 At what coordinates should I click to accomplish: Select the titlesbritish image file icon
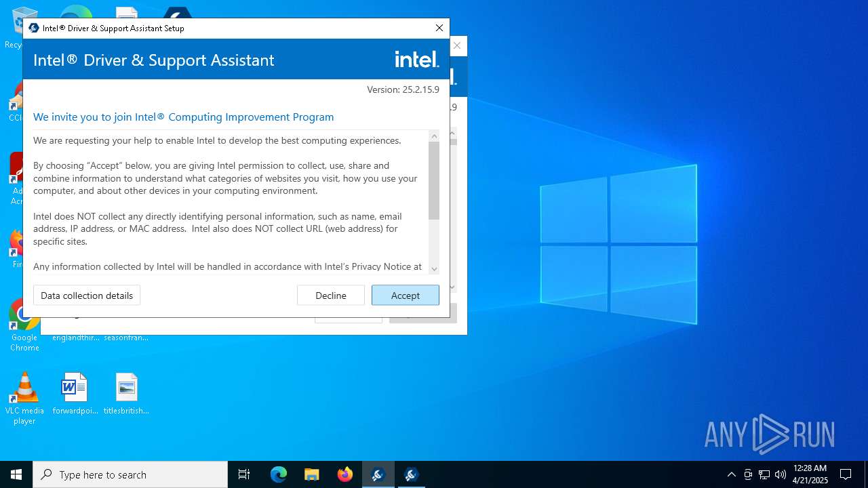(126, 393)
